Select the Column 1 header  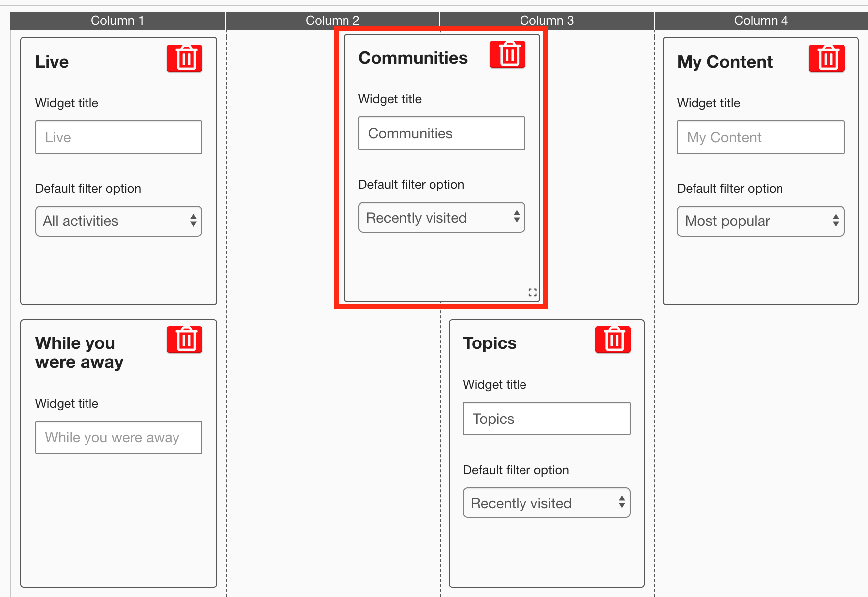118,21
